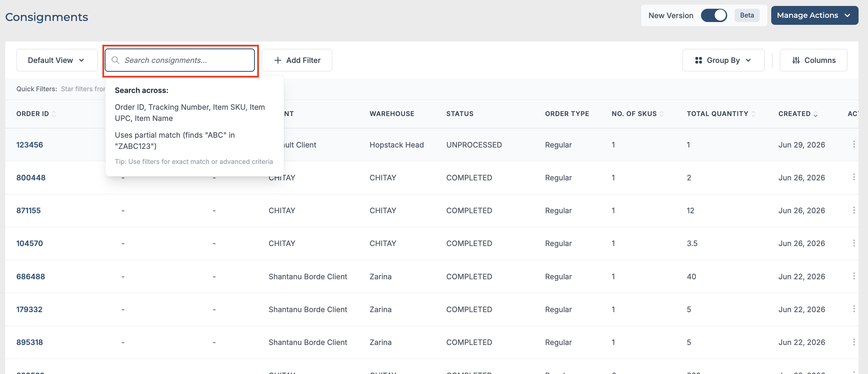Click the Hopstack Head warehouse cell

pos(397,145)
